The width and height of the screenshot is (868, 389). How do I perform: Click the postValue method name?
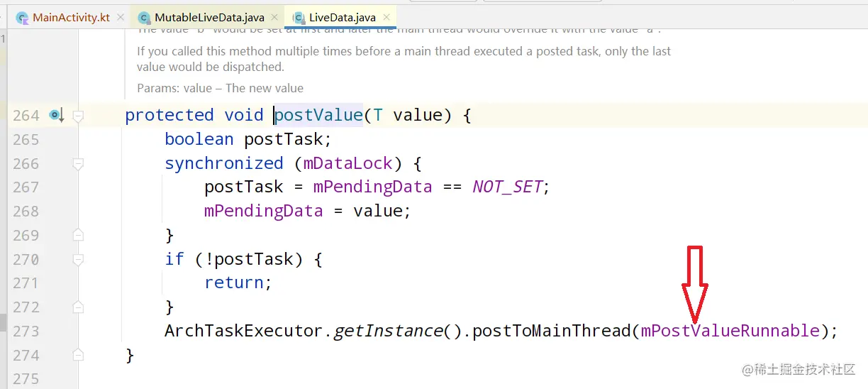(x=318, y=115)
